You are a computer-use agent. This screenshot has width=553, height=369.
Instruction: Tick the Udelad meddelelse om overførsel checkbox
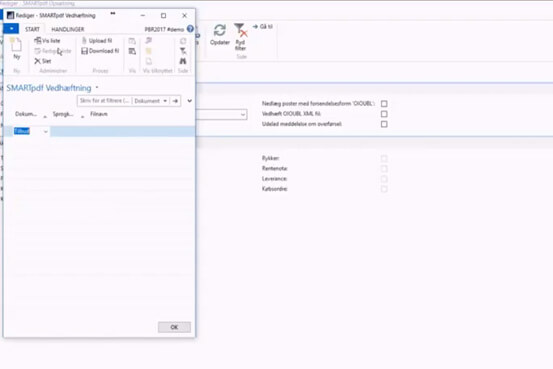coord(384,124)
